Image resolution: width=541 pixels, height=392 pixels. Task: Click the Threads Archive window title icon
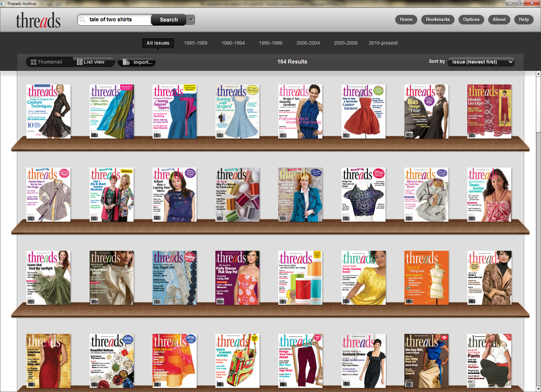pyautogui.click(x=3, y=3)
